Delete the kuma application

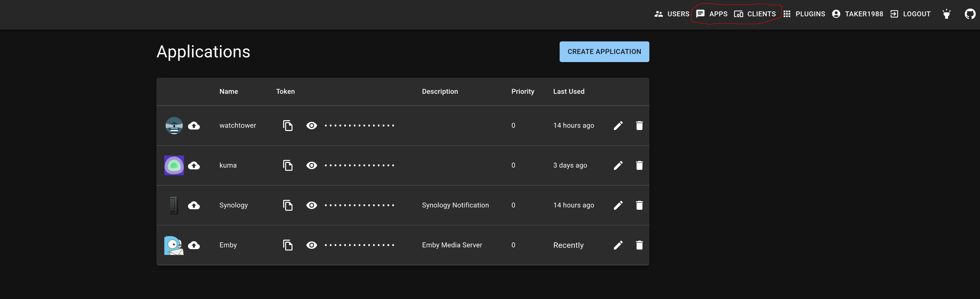coord(639,165)
